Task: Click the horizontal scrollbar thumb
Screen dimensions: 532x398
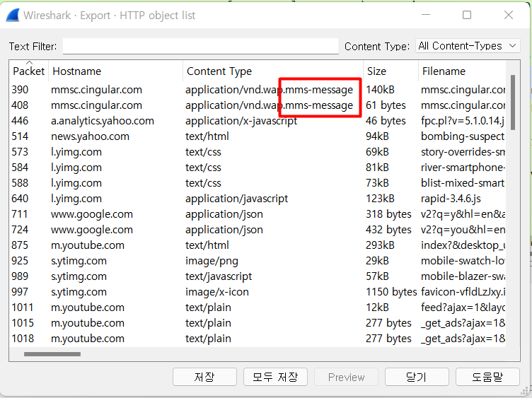Action: (52, 354)
